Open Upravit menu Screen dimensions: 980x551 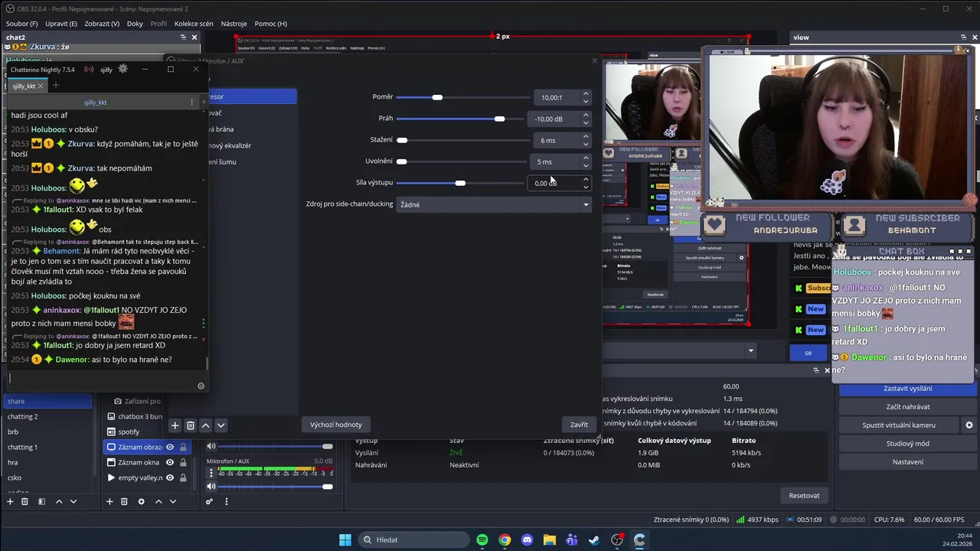coord(61,24)
